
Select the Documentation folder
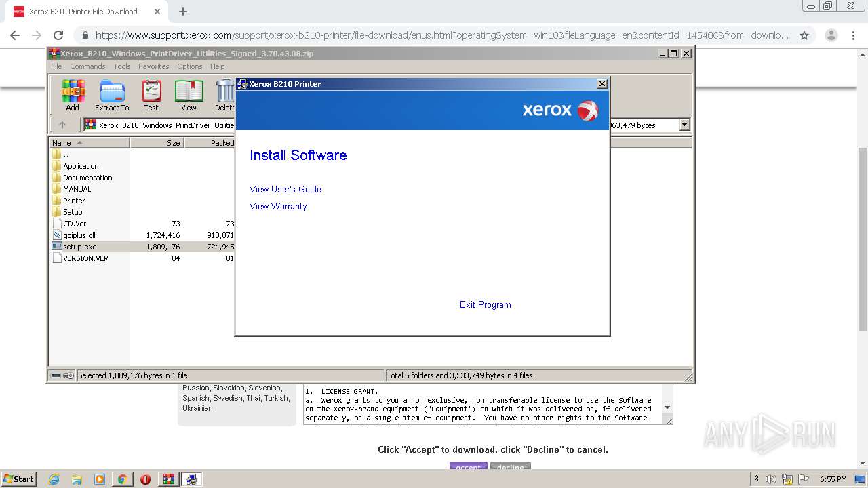[x=87, y=178]
